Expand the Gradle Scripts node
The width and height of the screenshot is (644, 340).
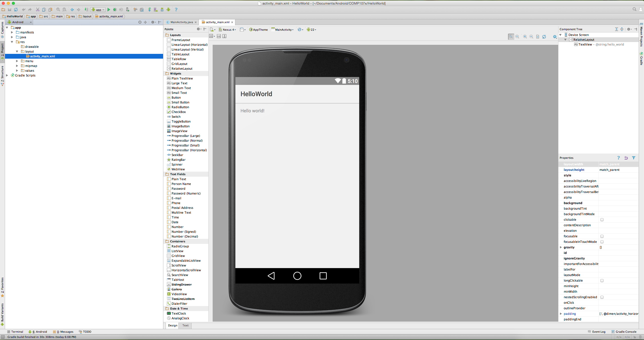click(x=7, y=75)
